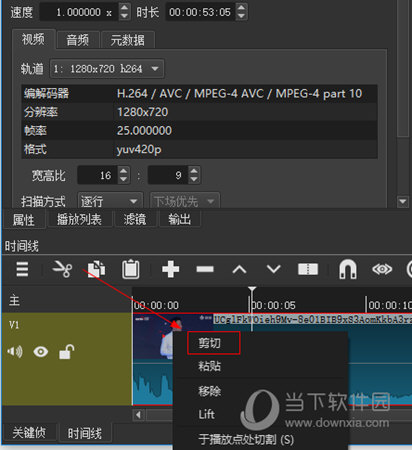This screenshot has height=450, width=412.
Task: Click the speed 1.000000 x field
Action: click(79, 12)
